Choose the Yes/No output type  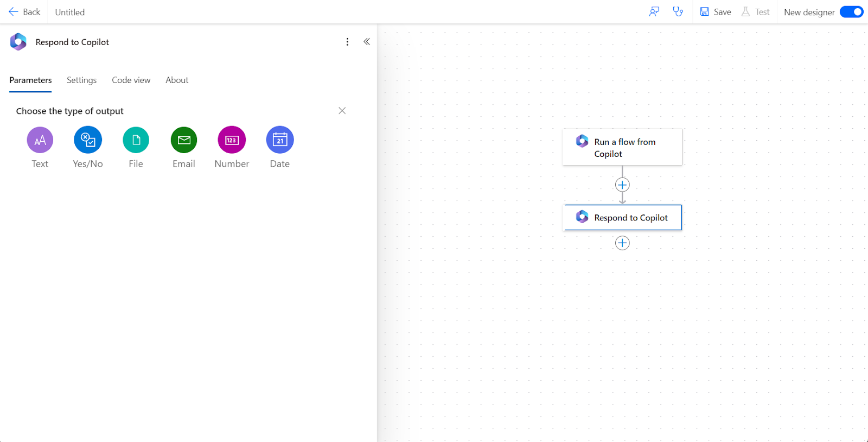pyautogui.click(x=88, y=140)
